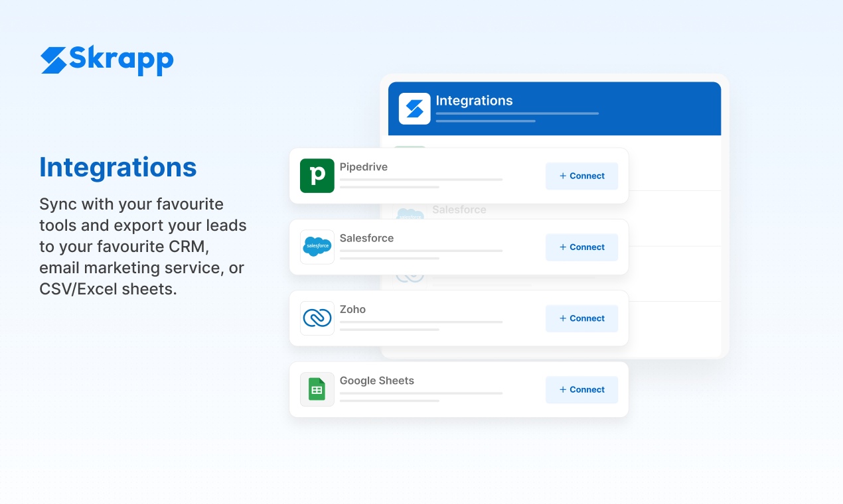The width and height of the screenshot is (843, 504).
Task: Click the Skrapp logo at top left
Action: pos(107,60)
